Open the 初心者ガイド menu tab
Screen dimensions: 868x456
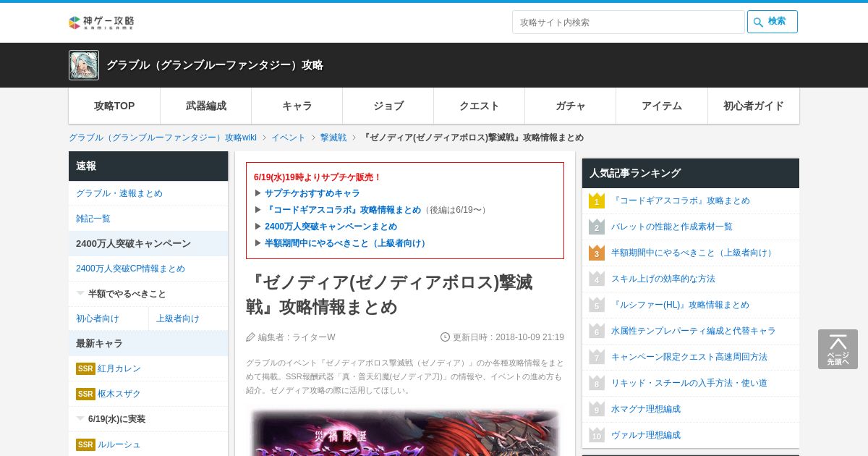point(754,106)
